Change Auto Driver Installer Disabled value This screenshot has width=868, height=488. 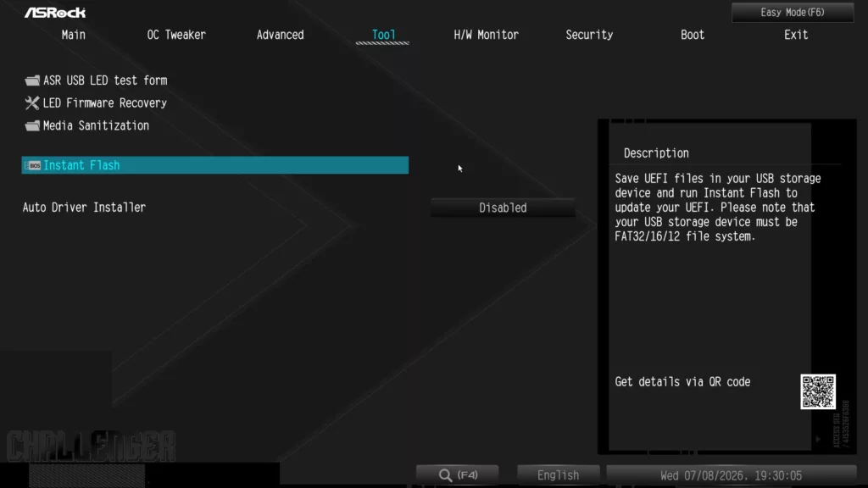point(503,208)
